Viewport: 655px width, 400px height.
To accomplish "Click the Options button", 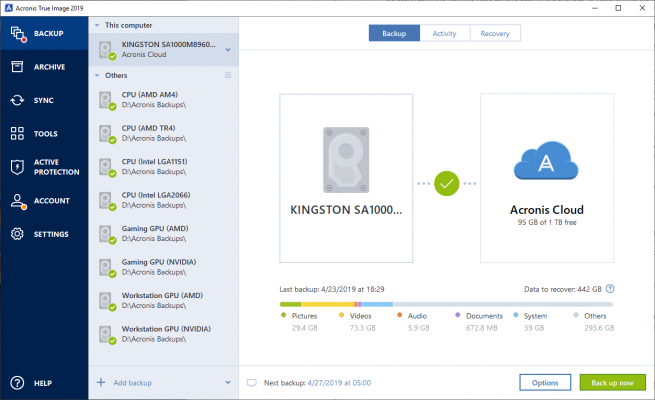I will tap(545, 382).
